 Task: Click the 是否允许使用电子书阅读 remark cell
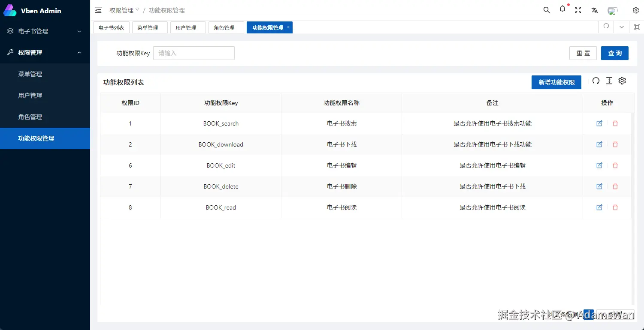493,207
